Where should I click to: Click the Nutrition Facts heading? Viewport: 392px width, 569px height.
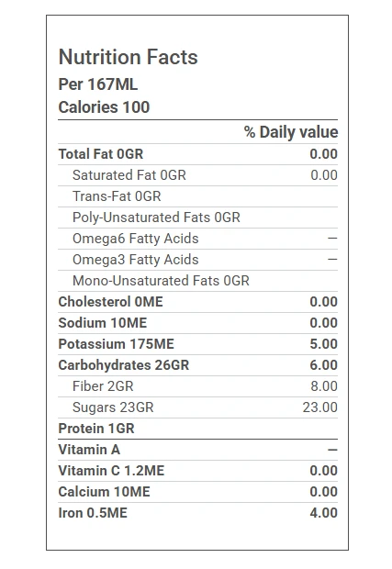point(129,57)
